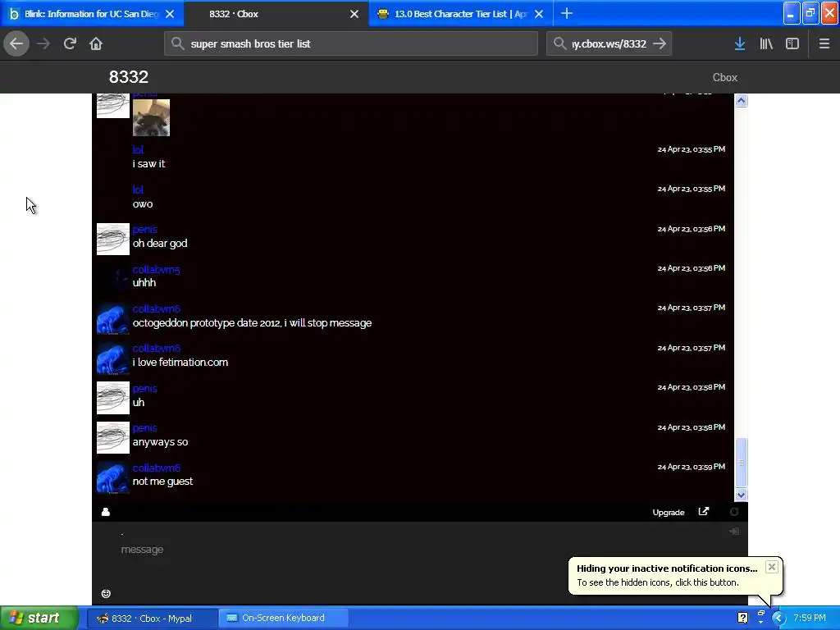Image resolution: width=840 pixels, height=630 pixels.
Task: Open chat in popout window icon
Action: [704, 512]
